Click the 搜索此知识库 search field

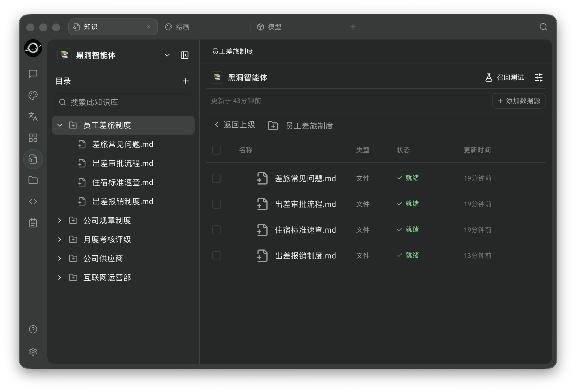(x=123, y=102)
